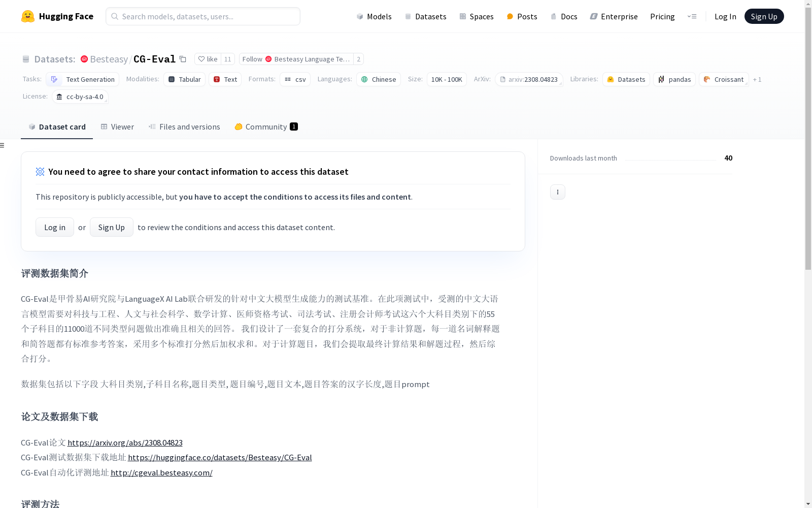Select the pandas library tag
The width and height of the screenshot is (812, 508).
pos(674,79)
